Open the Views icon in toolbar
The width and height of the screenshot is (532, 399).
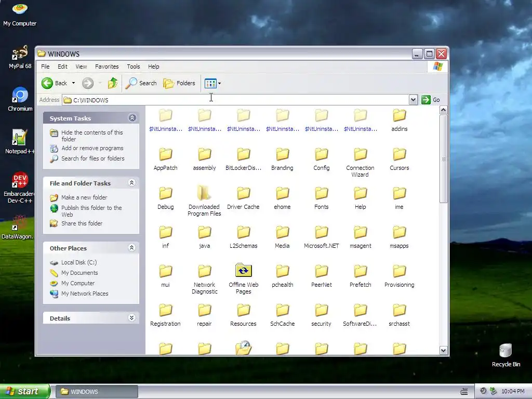click(x=210, y=83)
